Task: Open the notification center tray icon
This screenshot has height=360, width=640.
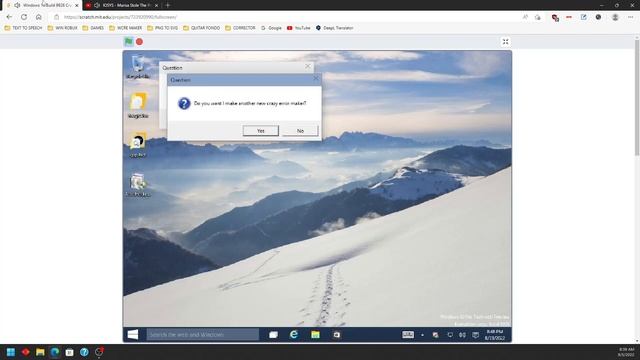Action: point(476,335)
